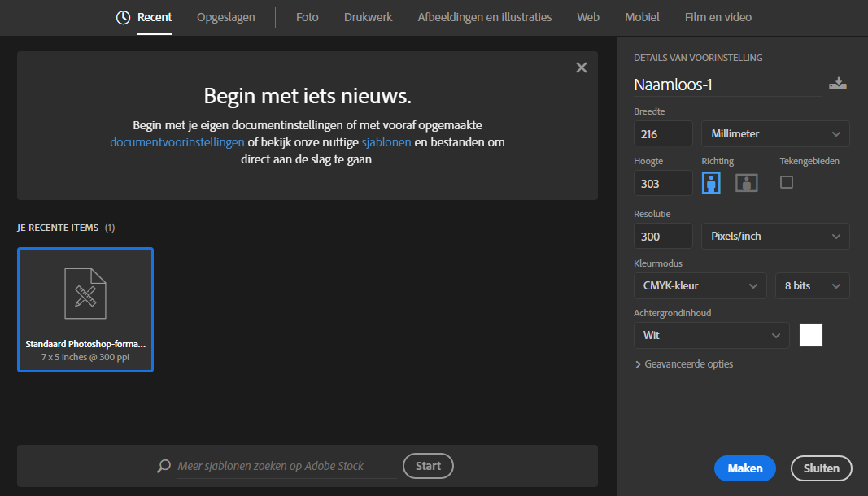Open the CMYK-kleur color mode dropdown
Screen dimensions: 868x496
coord(700,285)
